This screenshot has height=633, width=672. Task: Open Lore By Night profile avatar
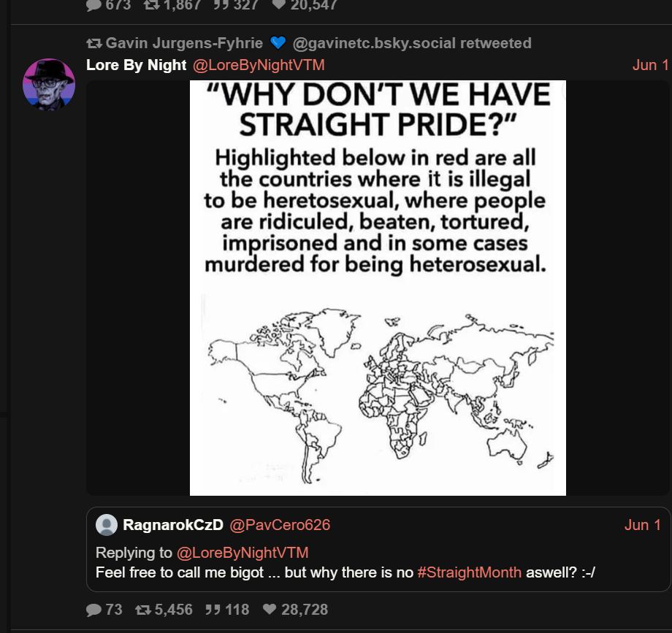(49, 85)
